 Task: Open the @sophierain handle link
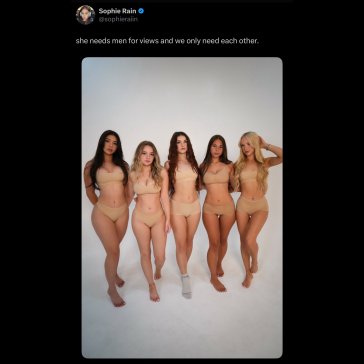[118, 19]
